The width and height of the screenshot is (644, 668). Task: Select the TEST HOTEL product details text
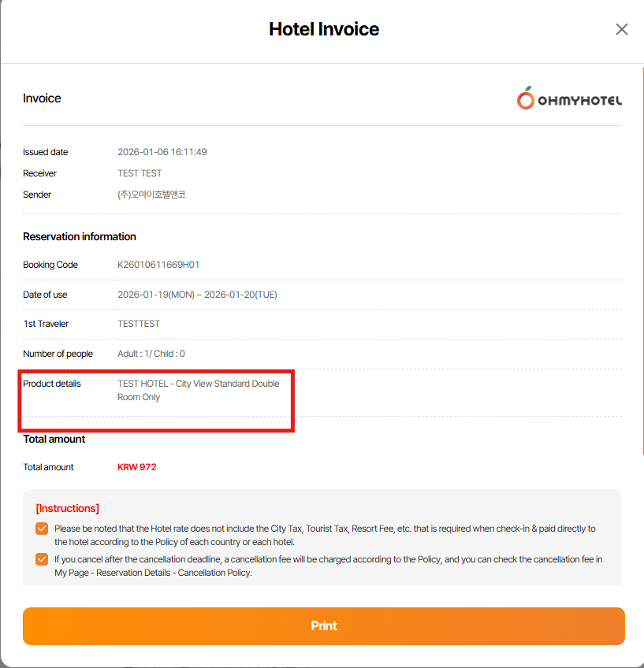(x=198, y=390)
